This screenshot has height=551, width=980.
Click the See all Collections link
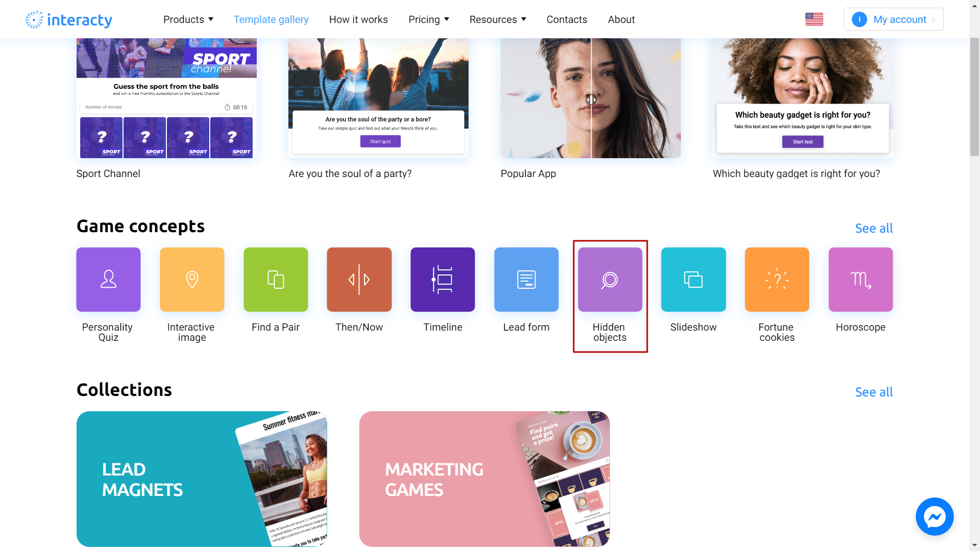tap(874, 391)
